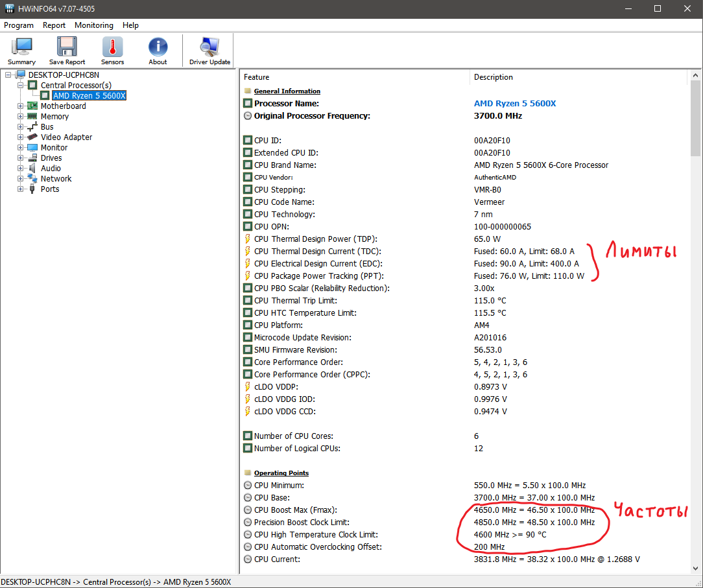
Task: Open the Report menu
Action: pyautogui.click(x=54, y=25)
